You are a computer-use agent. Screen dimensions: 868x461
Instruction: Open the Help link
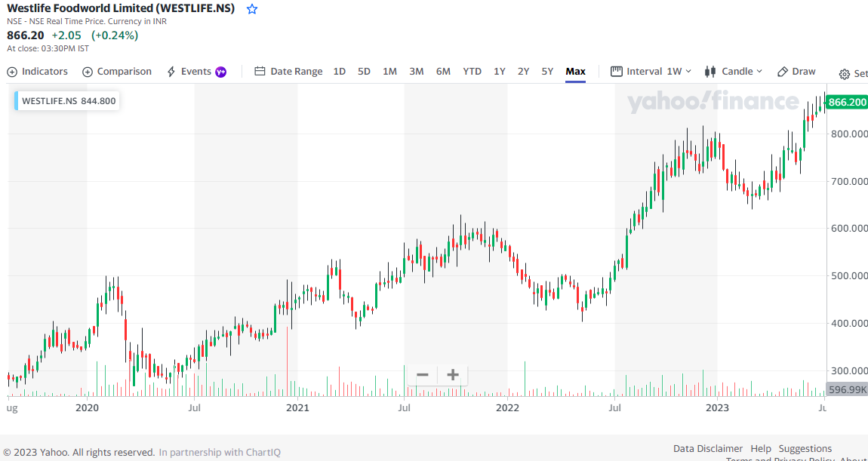click(761, 448)
